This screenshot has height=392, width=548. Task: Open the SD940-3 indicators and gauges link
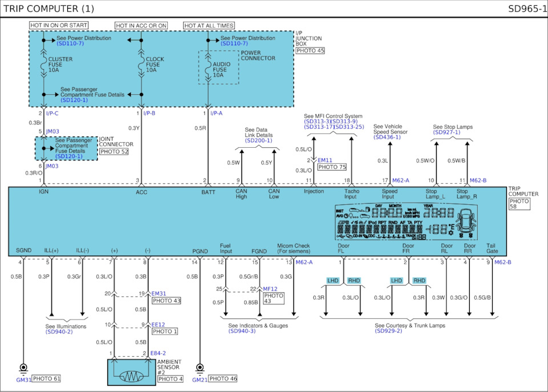(x=242, y=331)
